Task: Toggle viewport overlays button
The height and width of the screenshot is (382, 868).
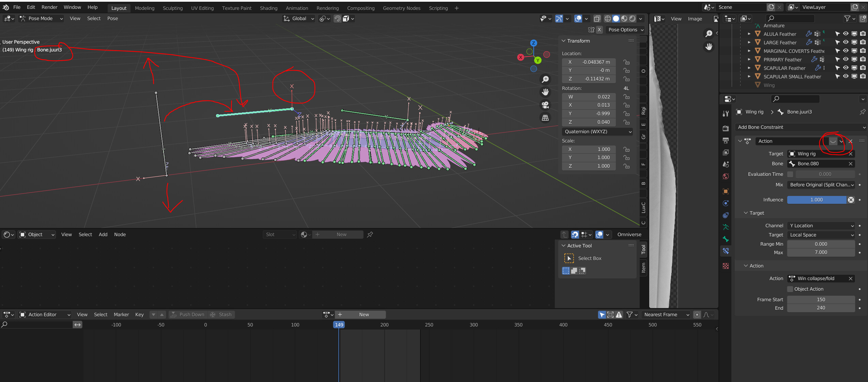Action: (578, 19)
